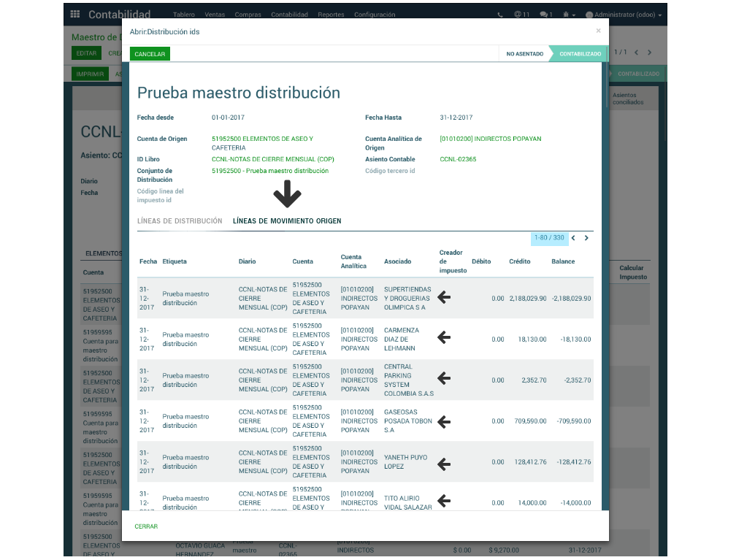Expand the Administrator (odoo) user menu
Image resolution: width=747 pixels, height=560 pixels.
pos(623,15)
